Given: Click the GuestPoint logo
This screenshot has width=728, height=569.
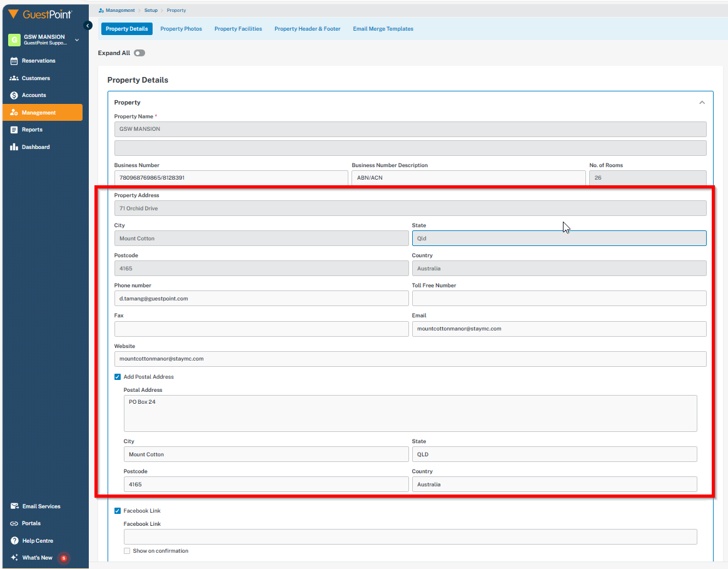Looking at the screenshot, I should pos(41,14).
